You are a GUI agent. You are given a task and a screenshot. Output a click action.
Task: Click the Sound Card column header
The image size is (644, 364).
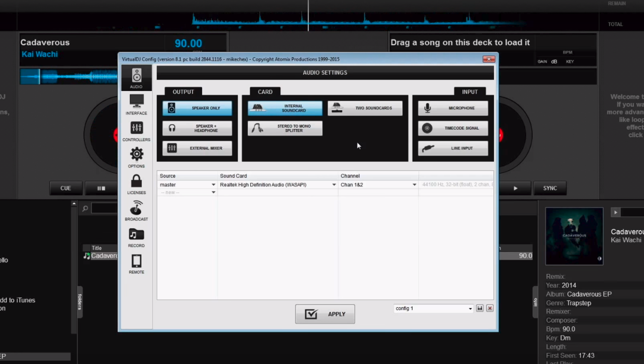click(278, 176)
